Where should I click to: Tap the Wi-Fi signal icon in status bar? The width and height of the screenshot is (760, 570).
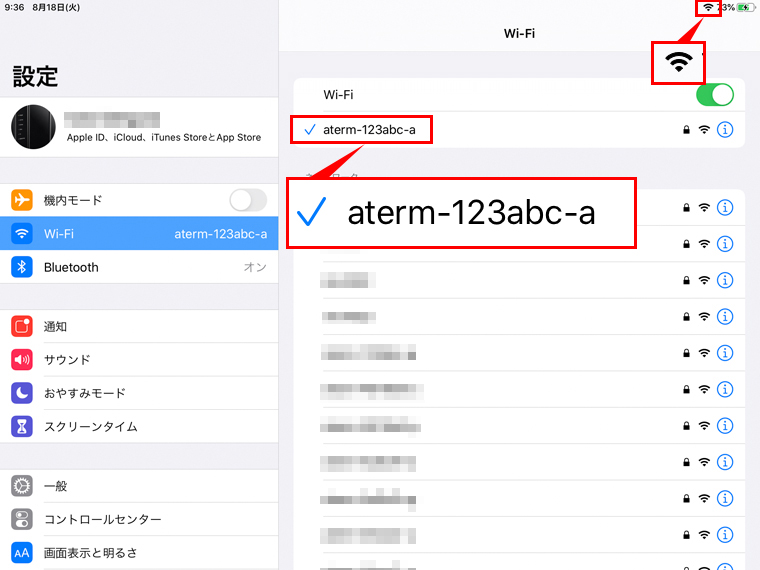(708, 7)
